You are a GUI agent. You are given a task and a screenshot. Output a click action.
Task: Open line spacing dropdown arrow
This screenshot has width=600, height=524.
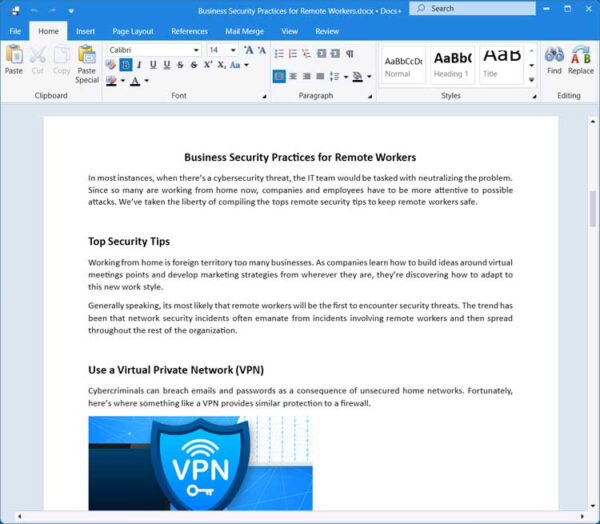[x=346, y=77]
